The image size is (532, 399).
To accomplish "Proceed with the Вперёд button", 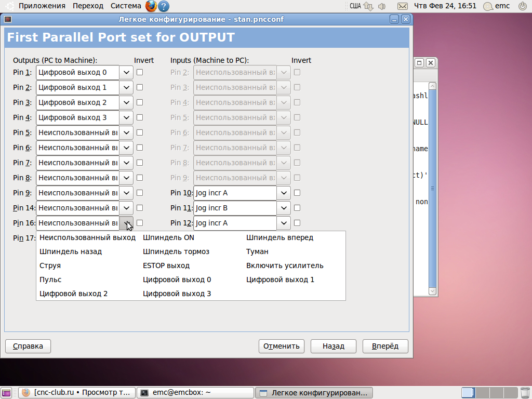I will pyautogui.click(x=385, y=346).
